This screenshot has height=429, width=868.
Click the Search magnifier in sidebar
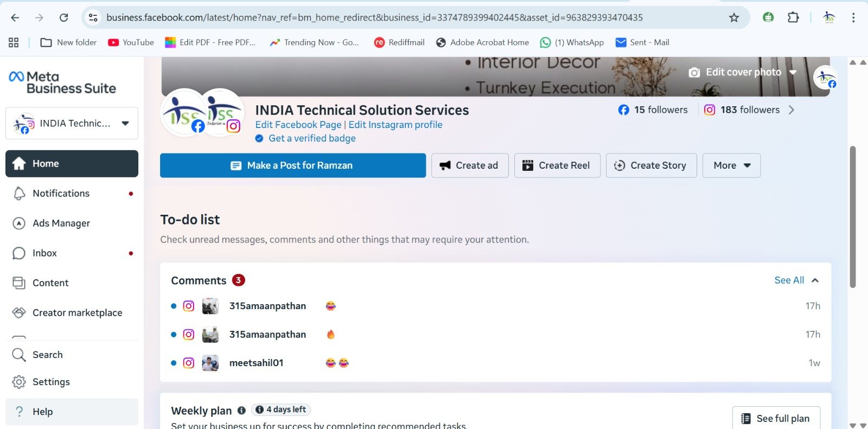tap(19, 355)
